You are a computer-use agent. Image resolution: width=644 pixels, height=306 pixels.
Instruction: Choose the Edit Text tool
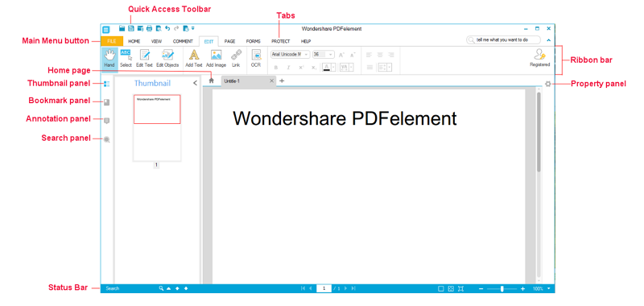point(144,59)
